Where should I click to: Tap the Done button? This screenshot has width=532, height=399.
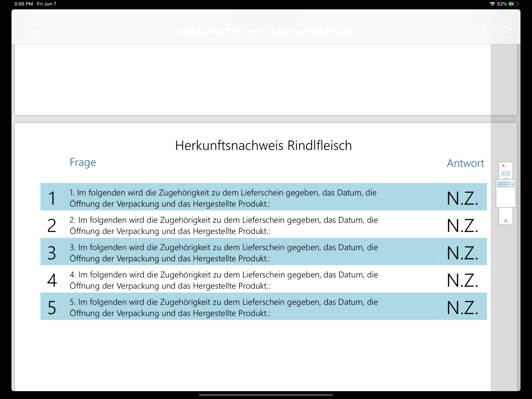pyautogui.click(x=32, y=32)
